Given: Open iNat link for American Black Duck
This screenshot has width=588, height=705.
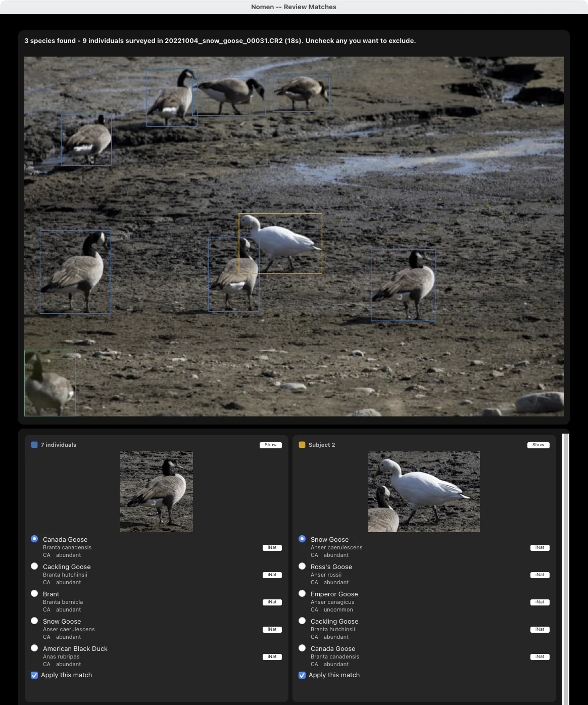Looking at the screenshot, I should (x=272, y=657).
